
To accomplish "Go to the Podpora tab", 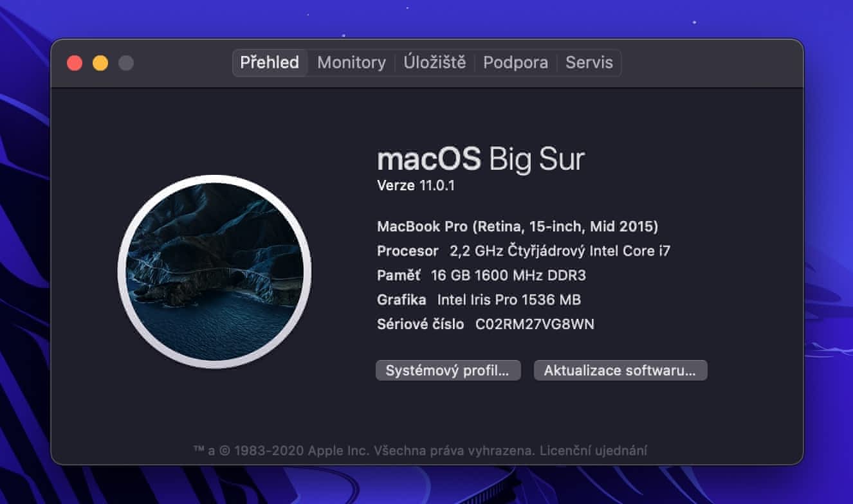I will pyautogui.click(x=515, y=63).
